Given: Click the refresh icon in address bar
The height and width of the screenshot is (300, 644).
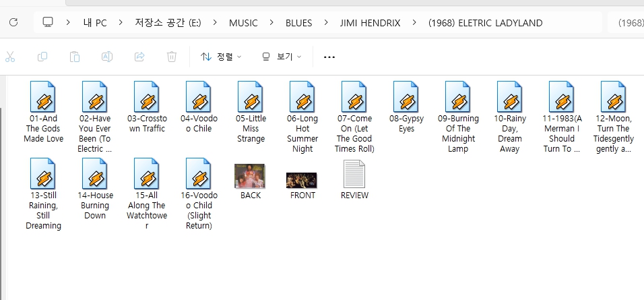Looking at the screenshot, I should point(13,23).
